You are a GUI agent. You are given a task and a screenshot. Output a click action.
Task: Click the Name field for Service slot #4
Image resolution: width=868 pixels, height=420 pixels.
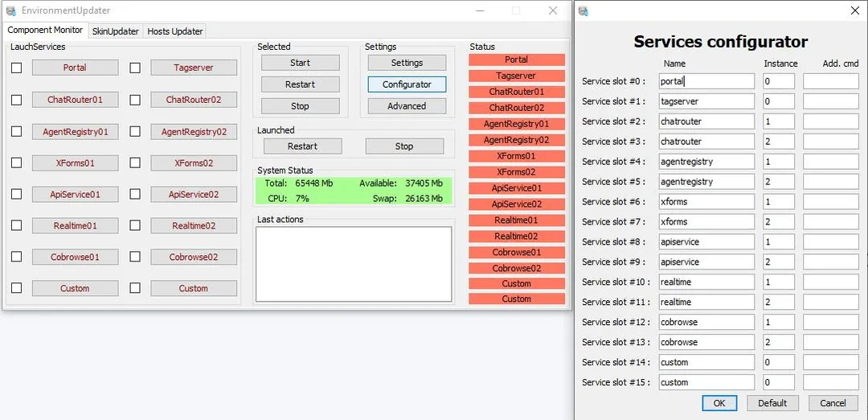[x=707, y=161]
